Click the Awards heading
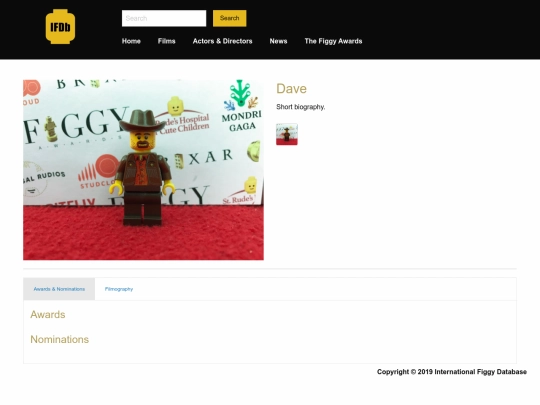 point(48,314)
